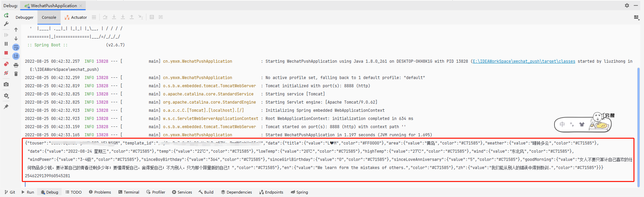Click the Step Out icon
Viewport: 644px width, 197px height.
132,17
